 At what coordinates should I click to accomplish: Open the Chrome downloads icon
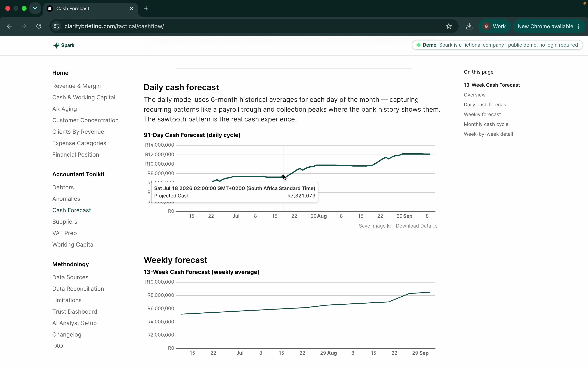pyautogui.click(x=469, y=26)
